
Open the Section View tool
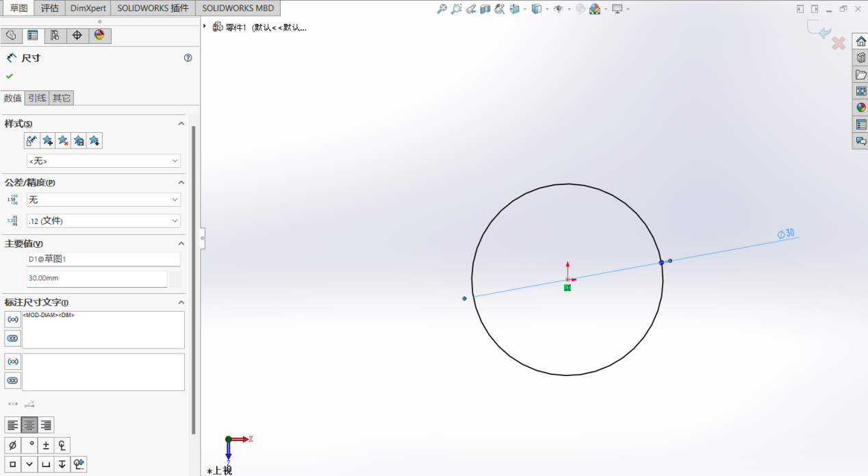pos(485,9)
